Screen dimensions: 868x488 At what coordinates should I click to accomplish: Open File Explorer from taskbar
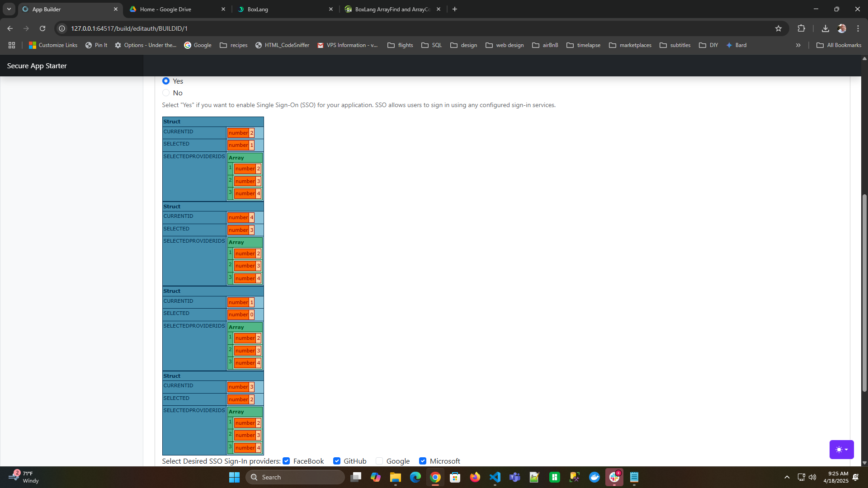point(396,477)
